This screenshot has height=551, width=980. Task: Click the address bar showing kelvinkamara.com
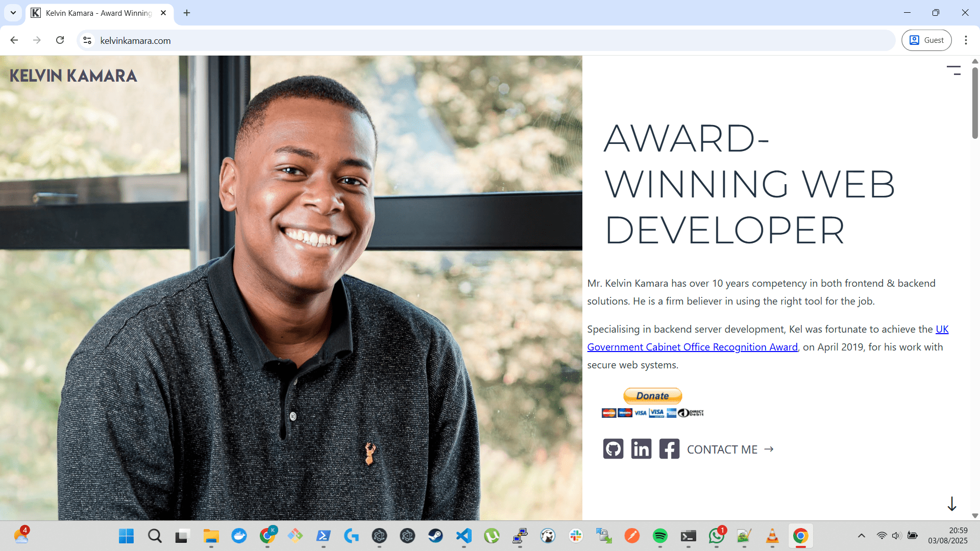coord(459,40)
